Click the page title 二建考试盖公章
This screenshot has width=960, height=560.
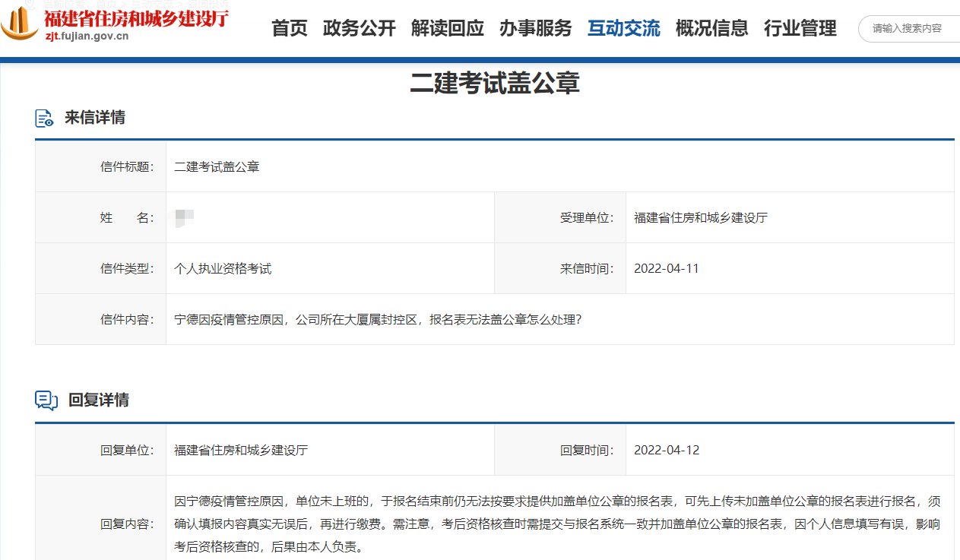[x=493, y=84]
